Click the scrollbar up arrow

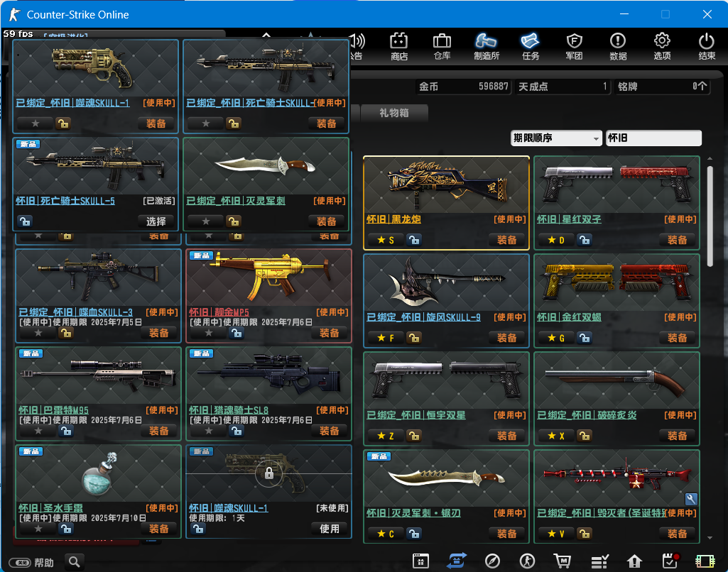click(710, 159)
